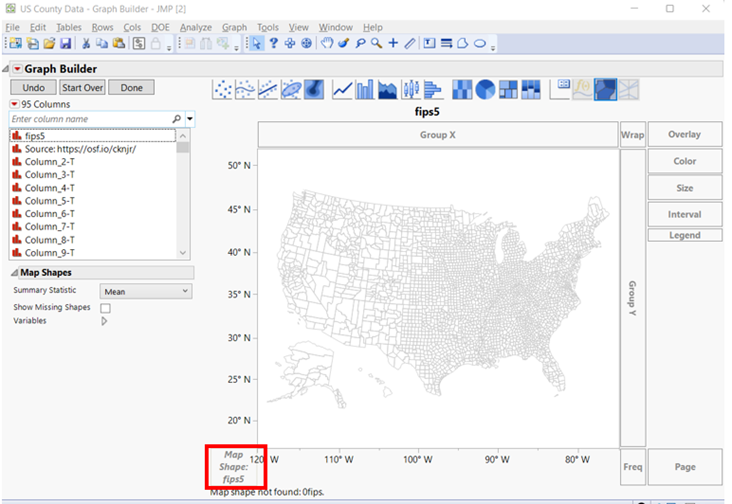Viewport: 732px width, 504px height.
Task: Choose the text Annotate tool
Action: point(429,43)
